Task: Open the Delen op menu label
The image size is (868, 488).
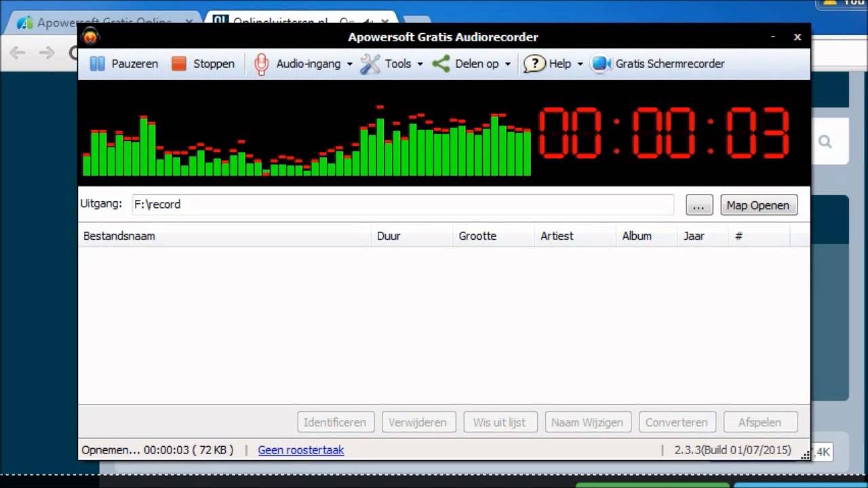Action: [x=477, y=64]
